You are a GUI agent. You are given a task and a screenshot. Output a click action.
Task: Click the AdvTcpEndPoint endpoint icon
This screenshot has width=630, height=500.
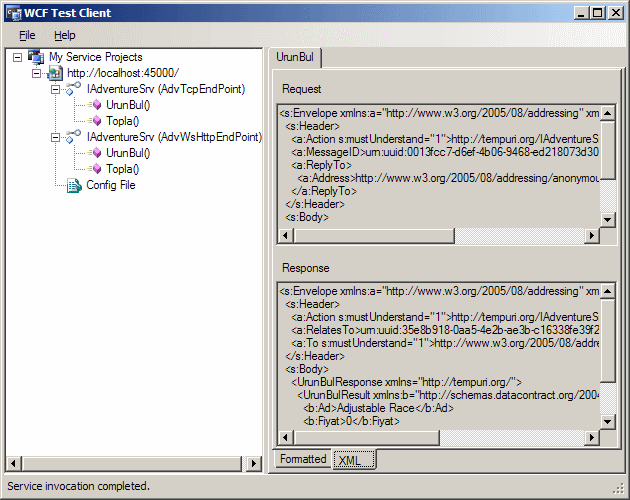[75, 89]
